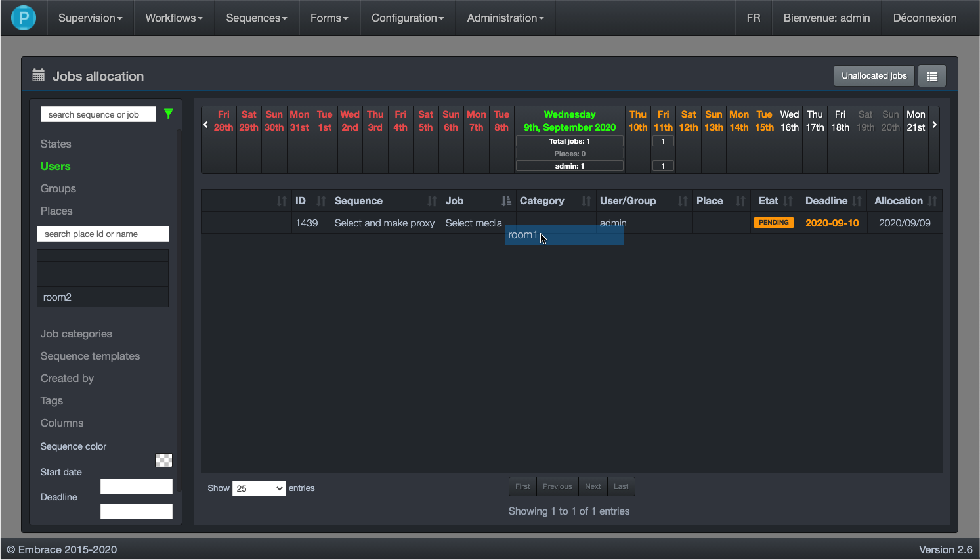980x560 pixels.
Task: Sort table by Etat column header
Action: [775, 201]
